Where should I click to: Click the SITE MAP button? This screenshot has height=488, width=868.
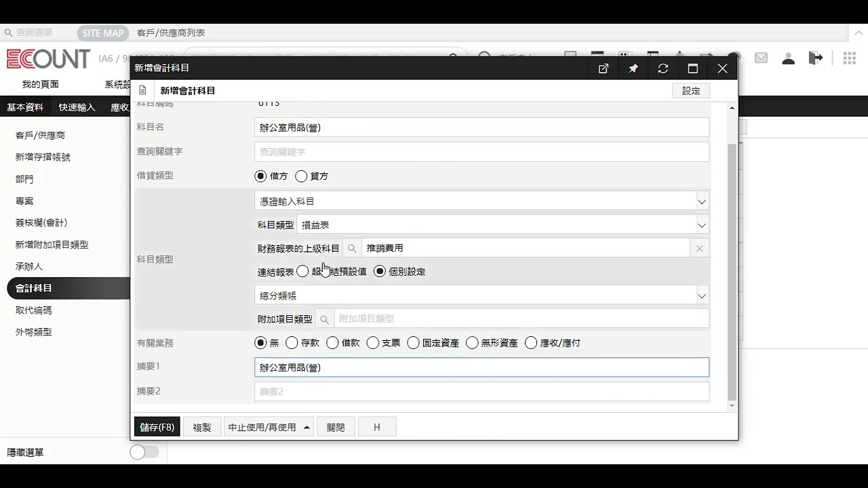click(103, 33)
